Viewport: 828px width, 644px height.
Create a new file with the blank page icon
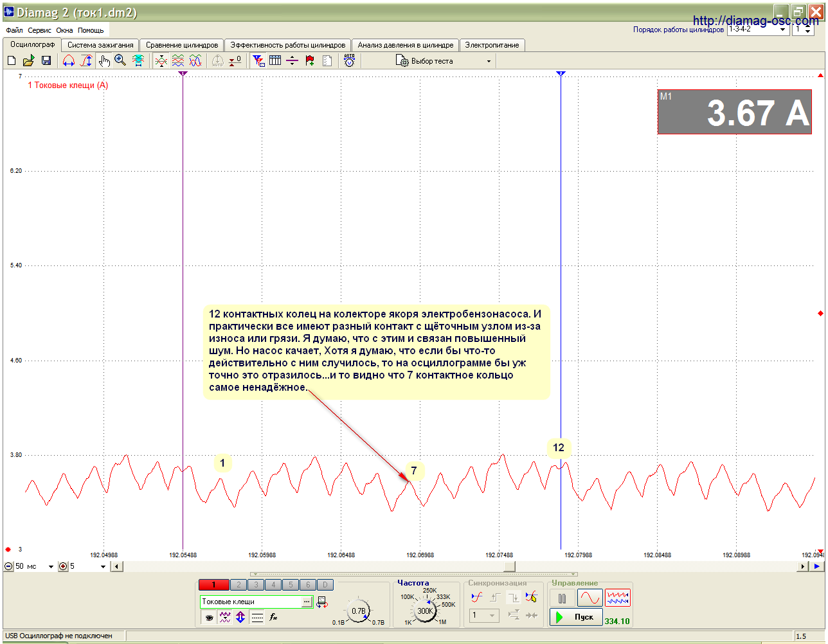[x=12, y=60]
